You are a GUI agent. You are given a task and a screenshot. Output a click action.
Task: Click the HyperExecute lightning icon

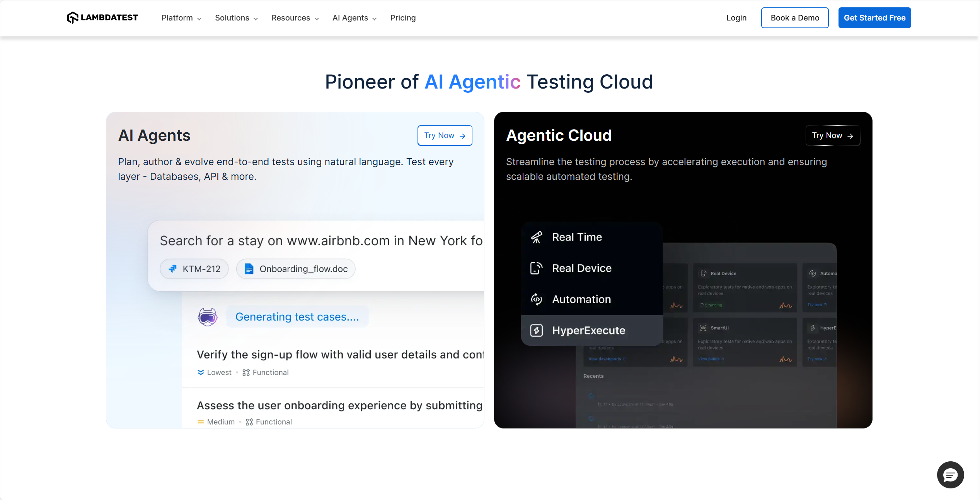tap(536, 330)
